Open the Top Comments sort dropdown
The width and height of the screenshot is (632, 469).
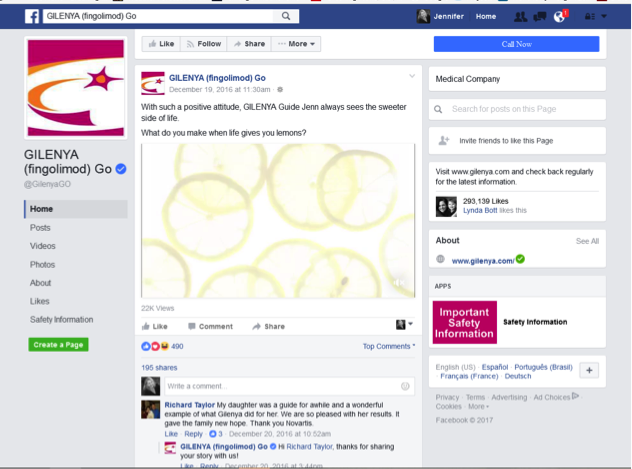coord(388,346)
